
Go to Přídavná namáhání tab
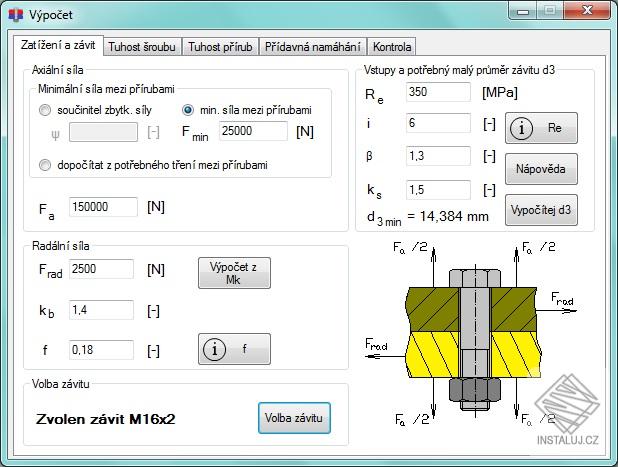313,47
